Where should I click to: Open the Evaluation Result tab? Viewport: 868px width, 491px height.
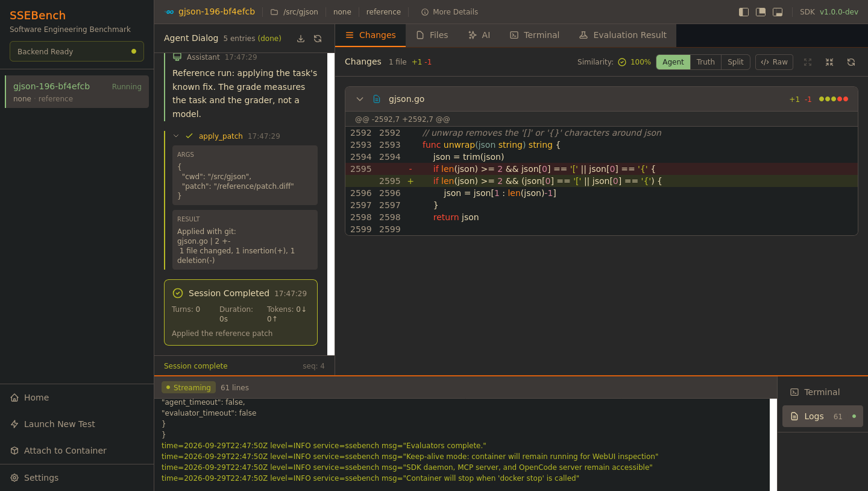pyautogui.click(x=623, y=35)
